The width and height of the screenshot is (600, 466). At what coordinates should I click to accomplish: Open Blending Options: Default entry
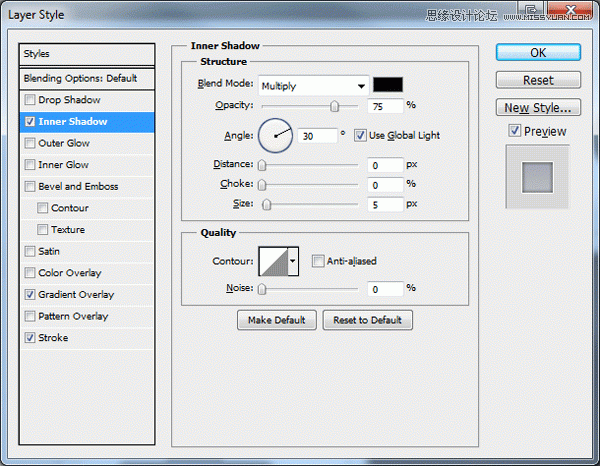point(87,78)
